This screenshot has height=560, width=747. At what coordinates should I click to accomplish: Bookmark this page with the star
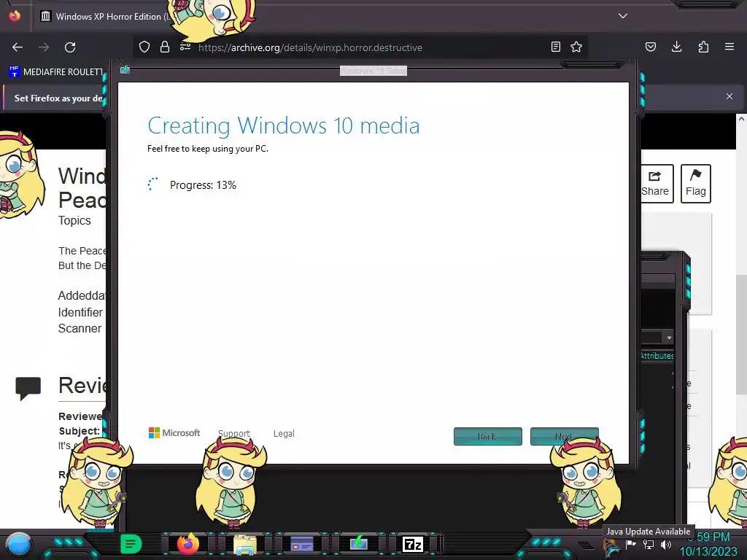pos(576,47)
